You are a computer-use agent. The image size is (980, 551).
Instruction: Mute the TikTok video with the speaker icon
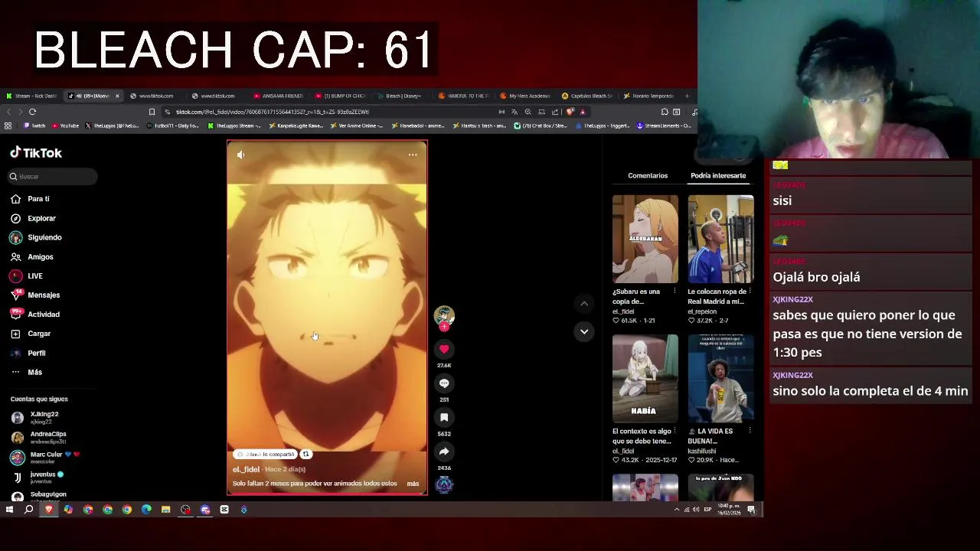[x=240, y=155]
